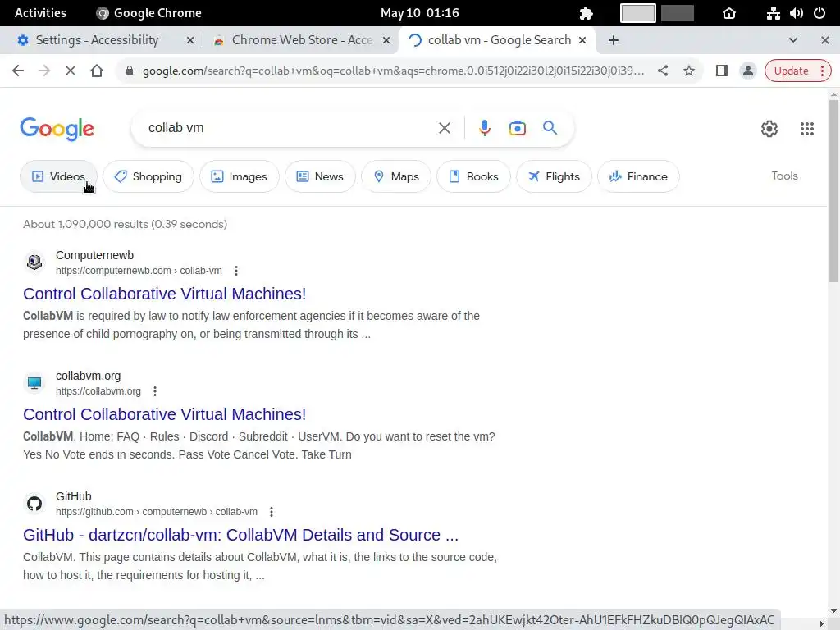Open the search Tools options
This screenshot has width=840, height=630.
click(x=784, y=176)
